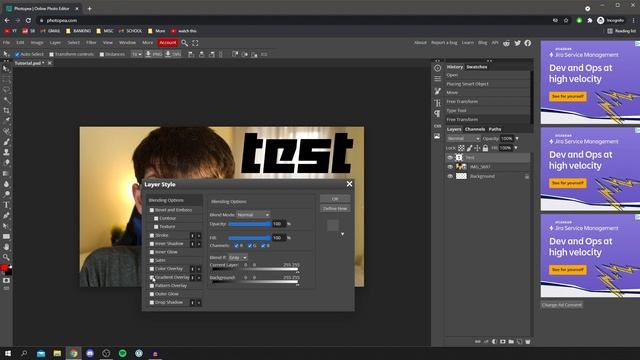Viewport: 640px width, 360px height.
Task: Open the Layer menu
Action: [x=55, y=42]
